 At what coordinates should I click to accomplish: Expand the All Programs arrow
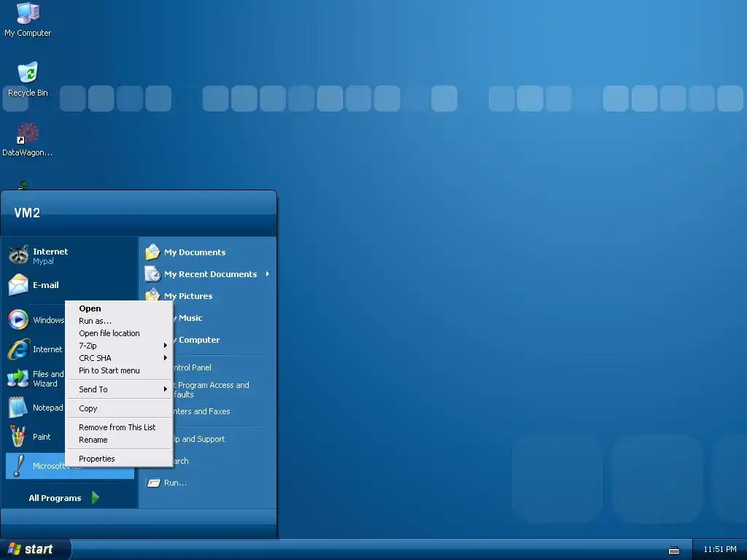pos(96,497)
